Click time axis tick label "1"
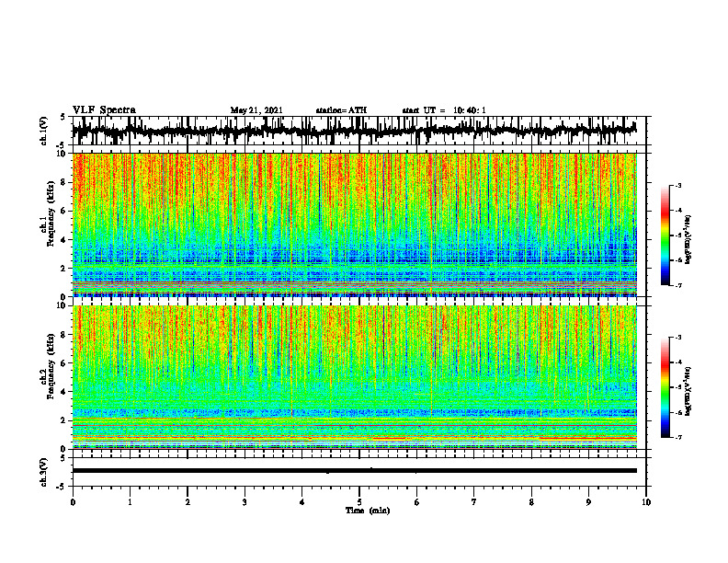 tap(130, 502)
